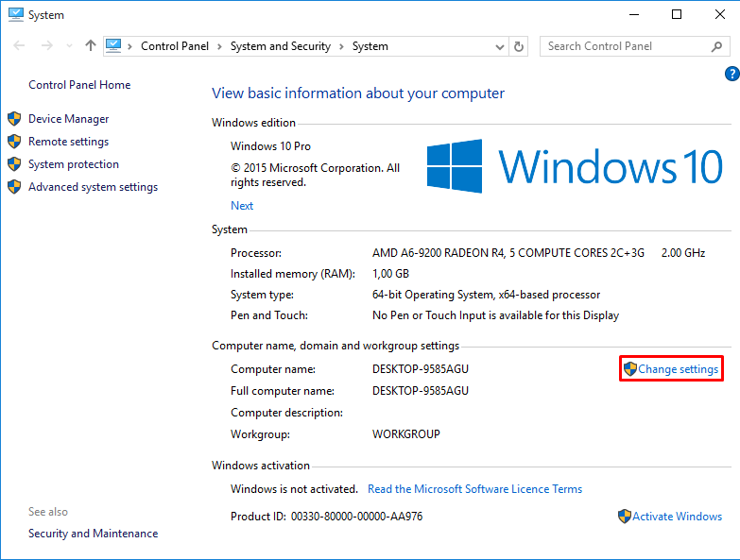
Task: Click the System icon in the title bar
Action: point(15,14)
